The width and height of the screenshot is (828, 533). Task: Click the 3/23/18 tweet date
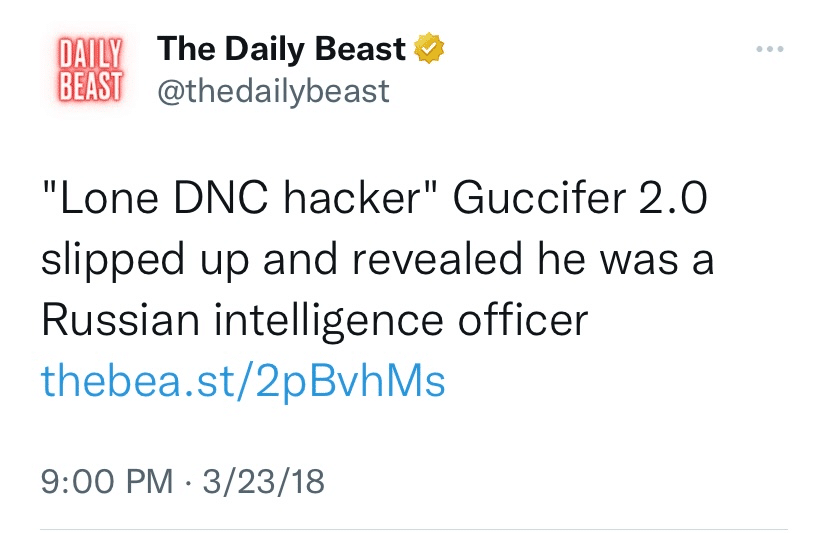pos(263,481)
